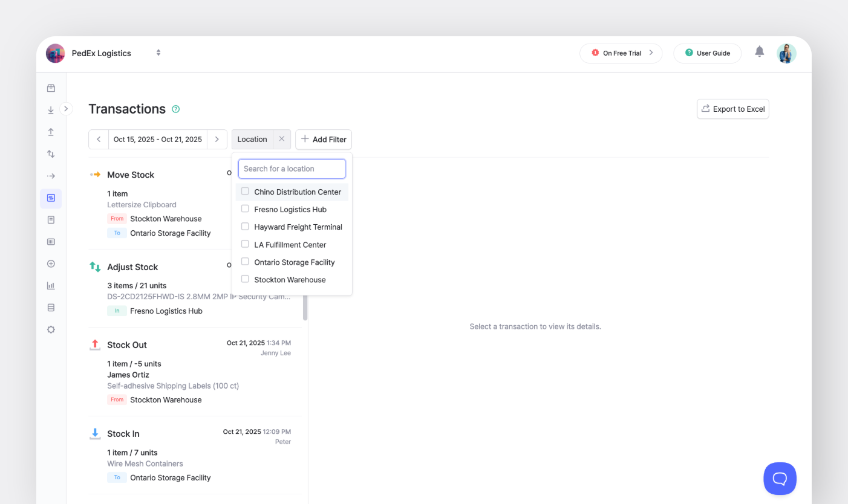Click the Export to Excel button
The image size is (848, 504).
pos(732,109)
